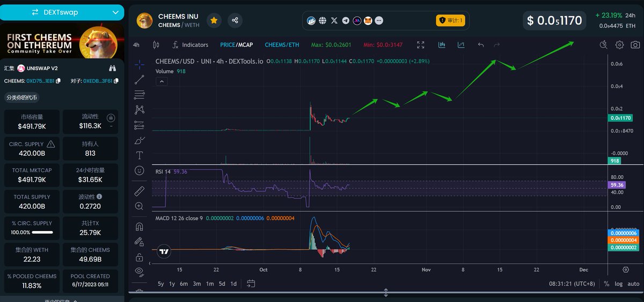Image resolution: width=644 pixels, height=302 pixels.
Task: Open the forecasting and measurement tools
Action: (x=139, y=125)
